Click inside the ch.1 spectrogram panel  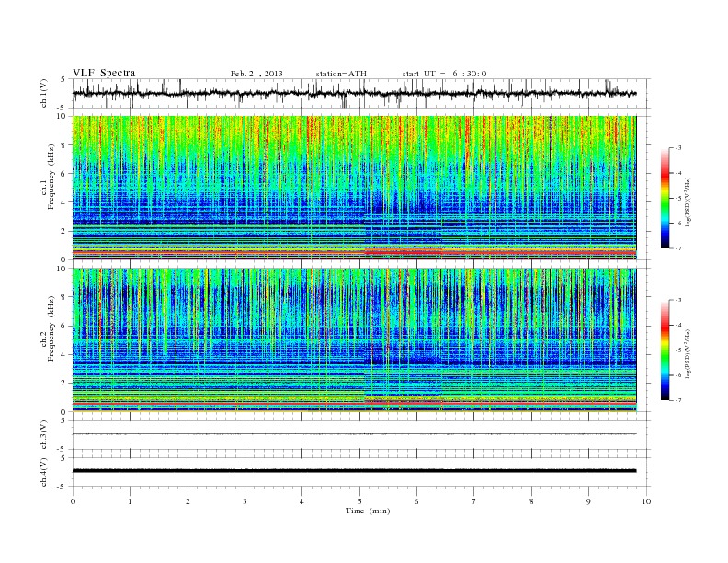click(354, 188)
